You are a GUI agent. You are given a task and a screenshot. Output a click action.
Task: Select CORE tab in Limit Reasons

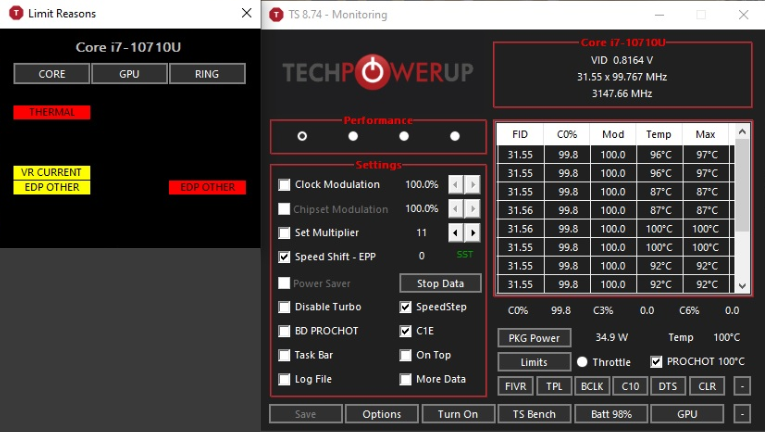52,74
